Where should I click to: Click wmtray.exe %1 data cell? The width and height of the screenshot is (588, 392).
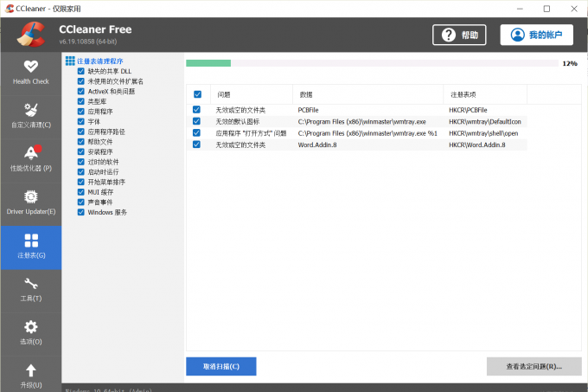click(x=367, y=133)
